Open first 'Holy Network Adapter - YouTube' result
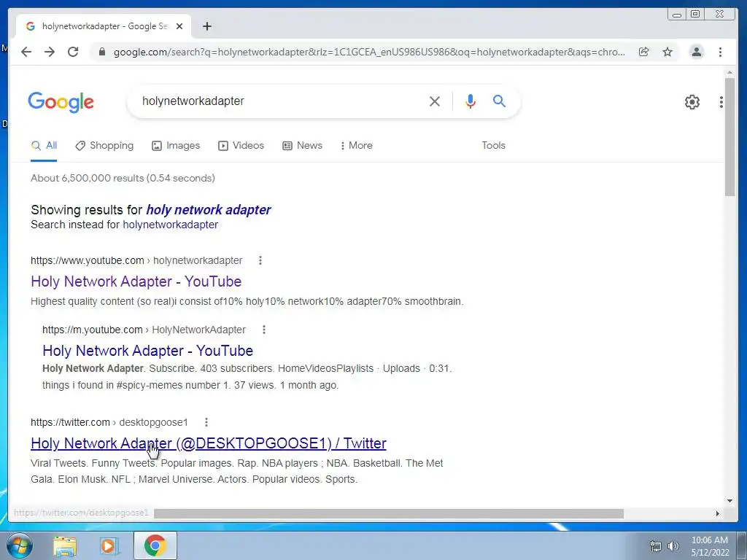The height and width of the screenshot is (560, 747). click(x=136, y=281)
